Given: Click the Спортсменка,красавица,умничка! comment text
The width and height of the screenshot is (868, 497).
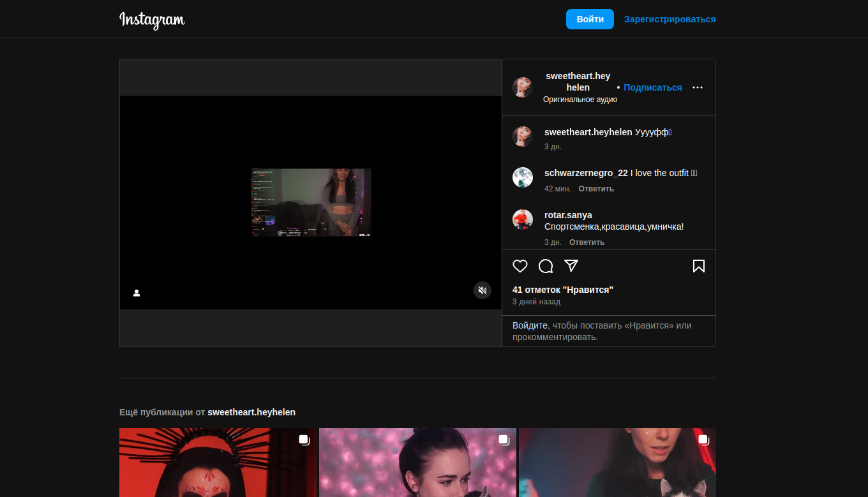Looking at the screenshot, I should 614,226.
